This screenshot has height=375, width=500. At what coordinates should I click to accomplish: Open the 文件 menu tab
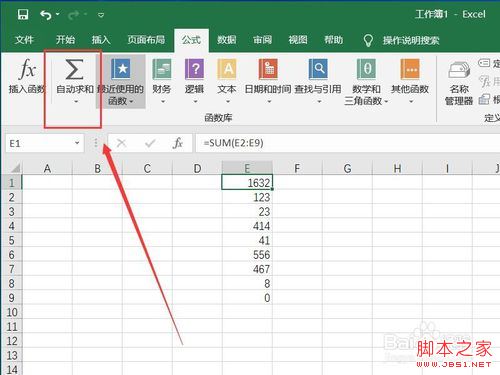coord(24,40)
